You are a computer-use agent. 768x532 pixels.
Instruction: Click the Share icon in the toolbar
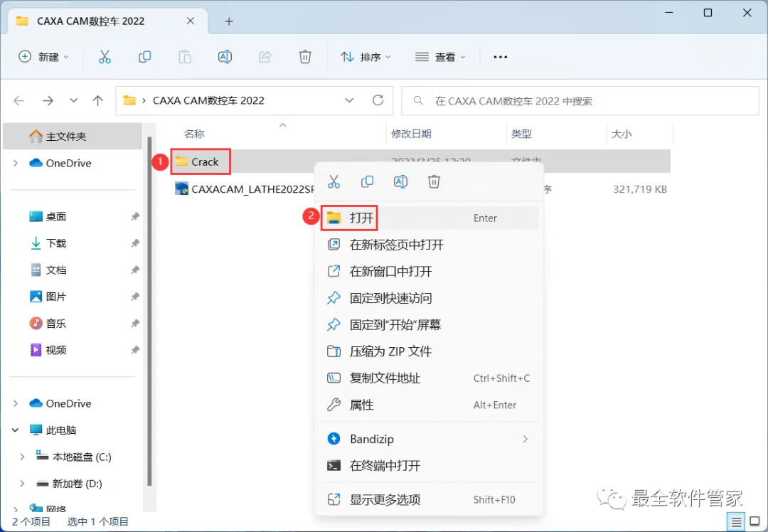tap(265, 57)
